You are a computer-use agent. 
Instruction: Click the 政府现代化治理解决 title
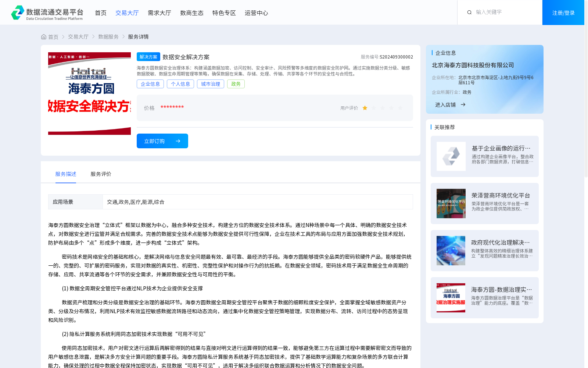click(501, 243)
